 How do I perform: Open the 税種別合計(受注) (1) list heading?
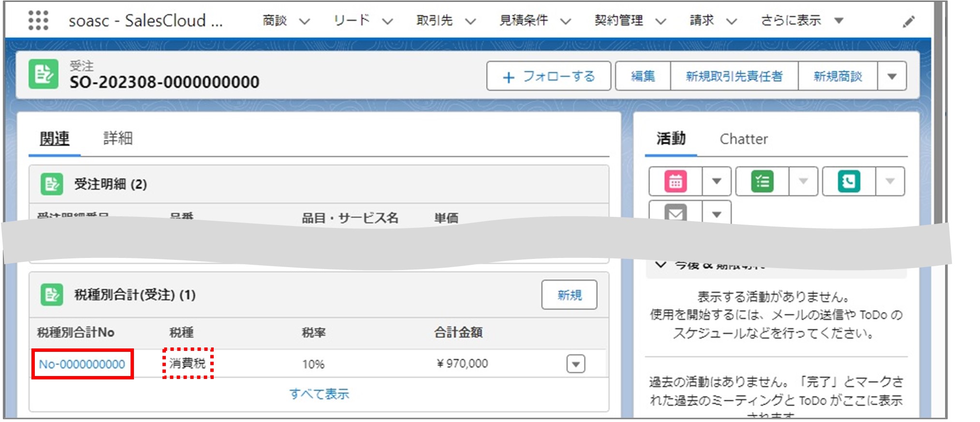pyautogui.click(x=135, y=295)
